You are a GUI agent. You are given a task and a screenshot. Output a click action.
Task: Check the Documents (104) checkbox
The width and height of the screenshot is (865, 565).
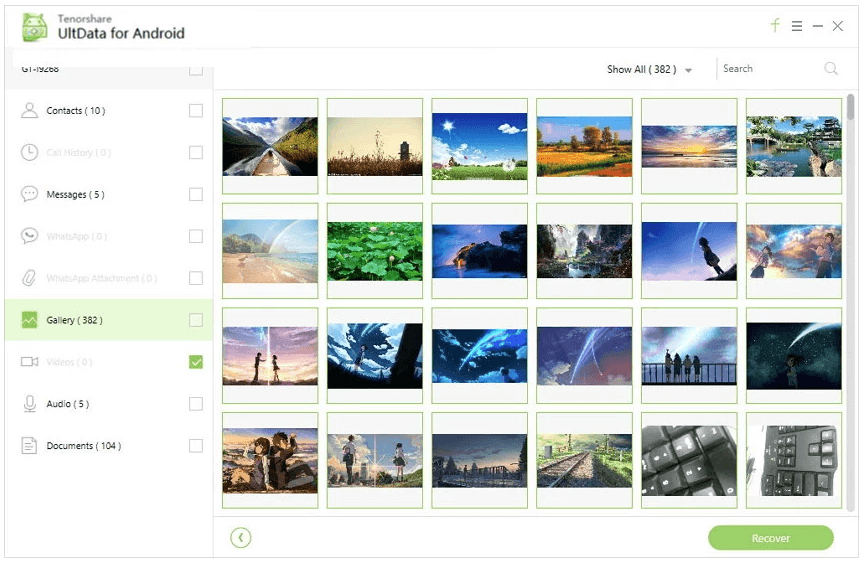tap(196, 446)
